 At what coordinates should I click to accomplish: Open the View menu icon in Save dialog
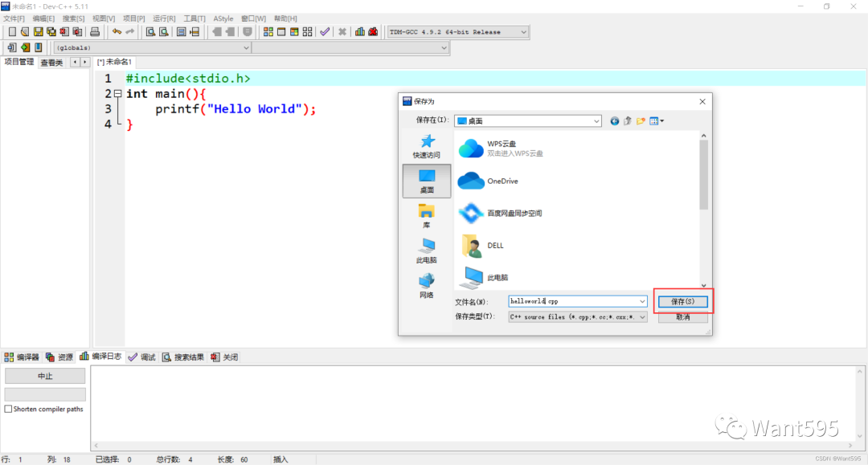[657, 121]
